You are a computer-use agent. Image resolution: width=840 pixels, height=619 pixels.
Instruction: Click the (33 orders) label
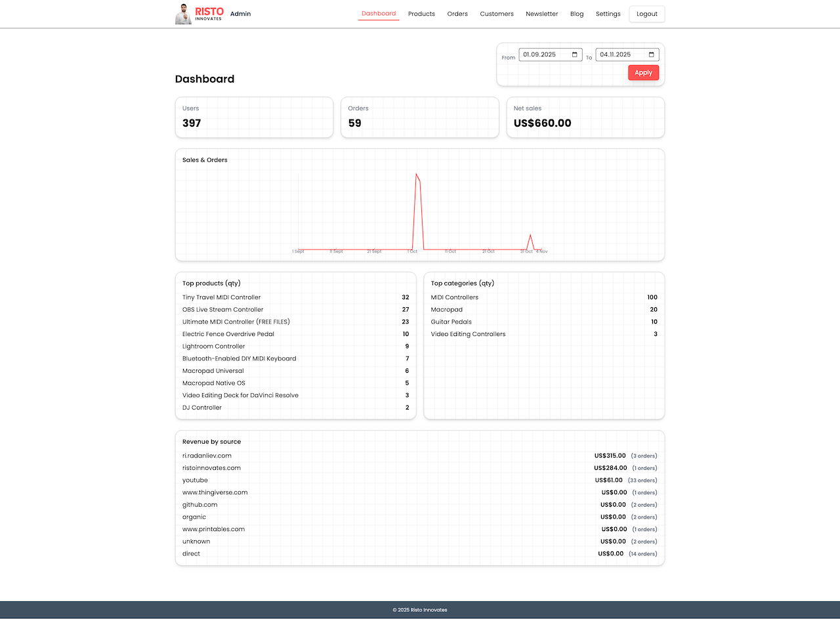642,480
